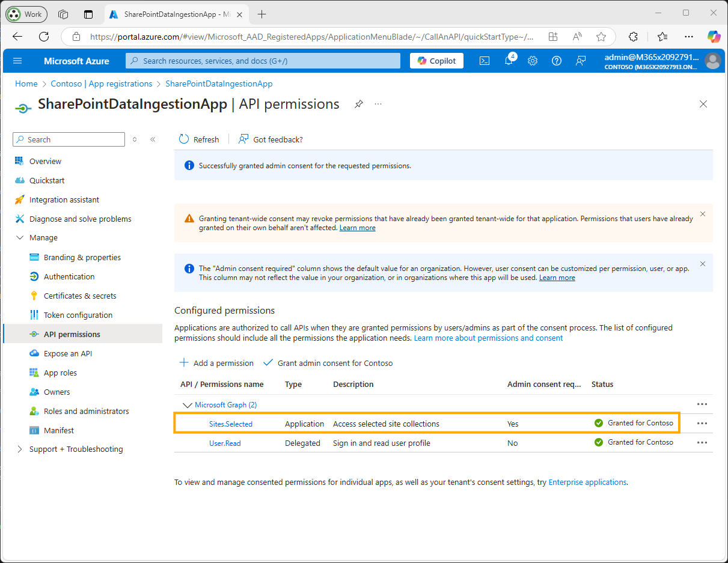The height and width of the screenshot is (563, 728).
Task: Select API permissions in sidebar
Action: point(82,334)
